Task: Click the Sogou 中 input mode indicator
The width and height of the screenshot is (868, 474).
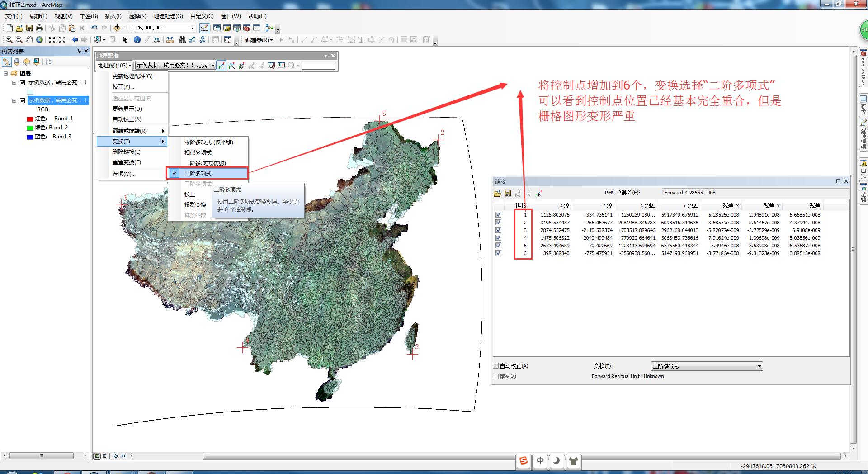Action: tap(540, 461)
